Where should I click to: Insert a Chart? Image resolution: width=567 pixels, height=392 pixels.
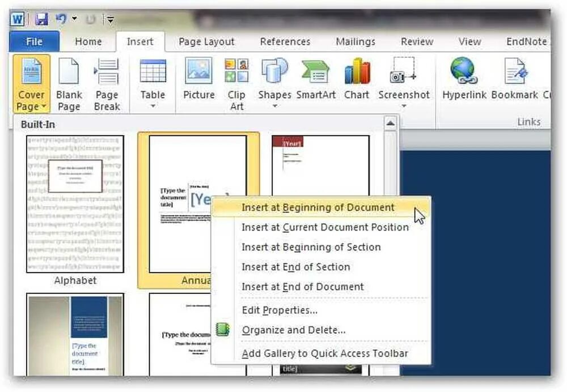click(357, 79)
